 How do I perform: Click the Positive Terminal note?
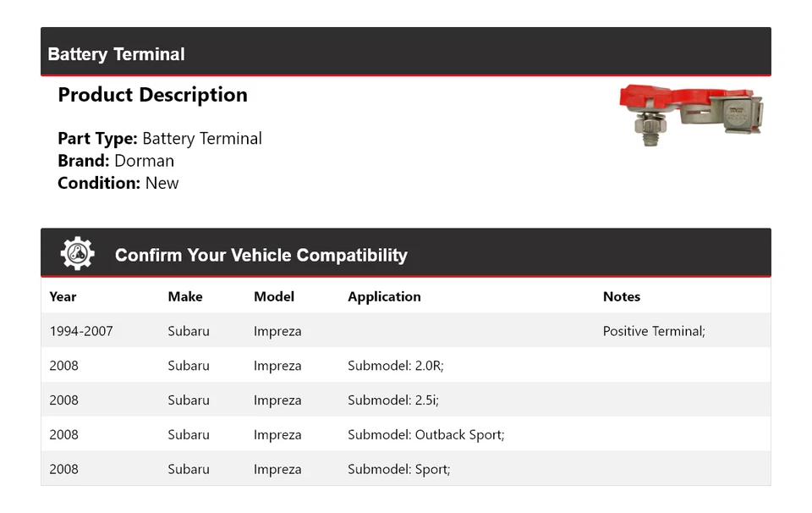[654, 331]
